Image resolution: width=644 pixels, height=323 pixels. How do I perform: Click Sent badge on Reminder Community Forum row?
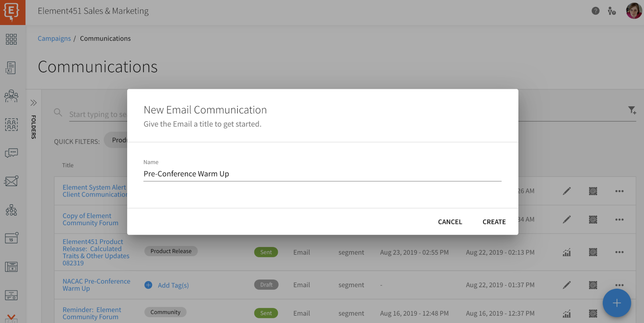[x=266, y=313]
